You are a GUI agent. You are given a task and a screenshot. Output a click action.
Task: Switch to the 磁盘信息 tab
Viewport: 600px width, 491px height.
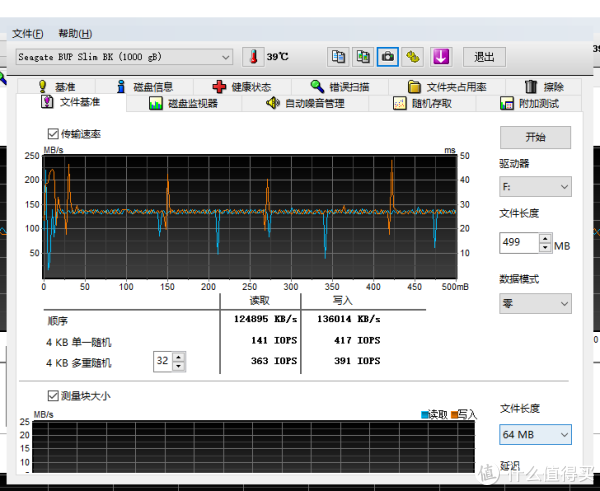(x=145, y=87)
